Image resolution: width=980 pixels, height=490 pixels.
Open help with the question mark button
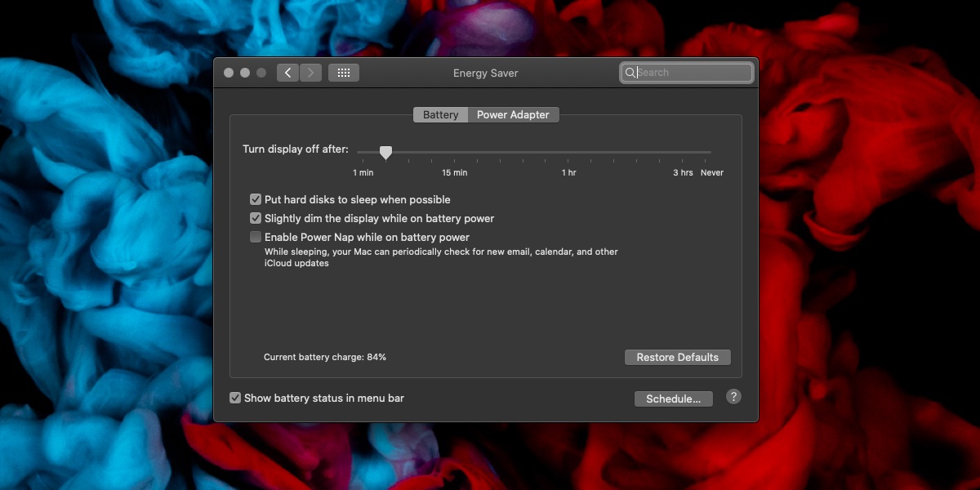tap(733, 397)
